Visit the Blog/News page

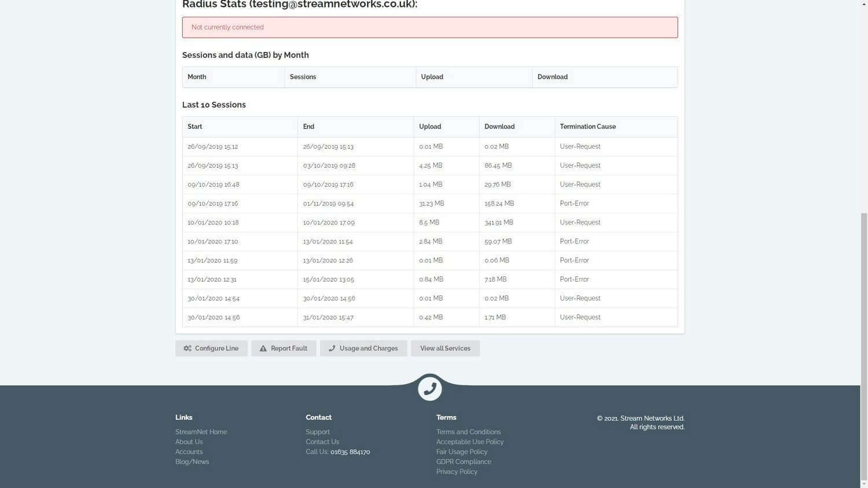192,461
